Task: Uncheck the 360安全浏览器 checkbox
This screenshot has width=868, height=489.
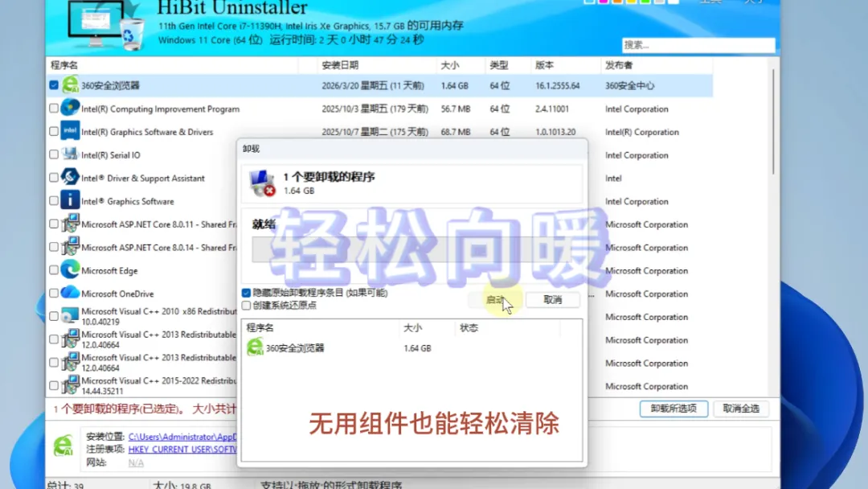Action: (54, 85)
